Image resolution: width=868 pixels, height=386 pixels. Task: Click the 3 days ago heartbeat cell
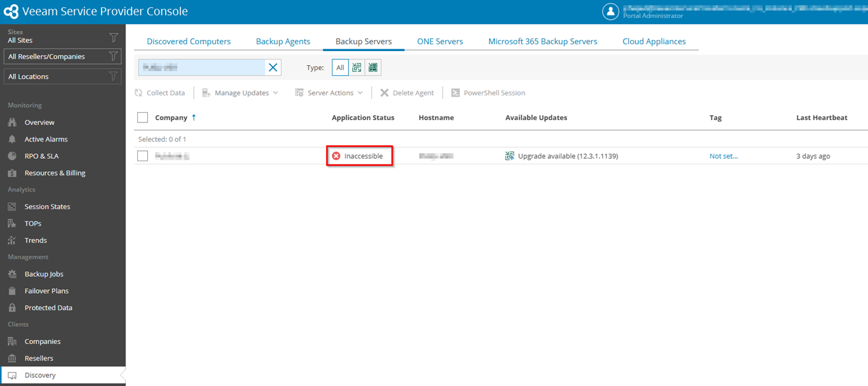813,156
